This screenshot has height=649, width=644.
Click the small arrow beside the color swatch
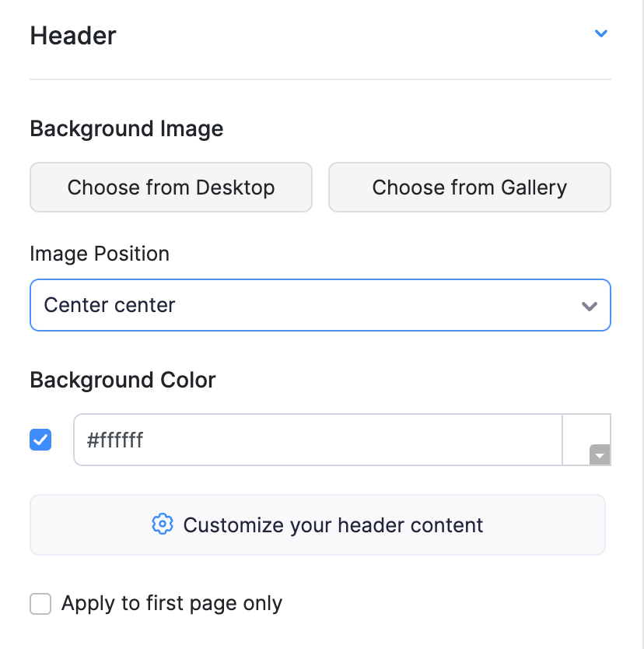point(600,455)
